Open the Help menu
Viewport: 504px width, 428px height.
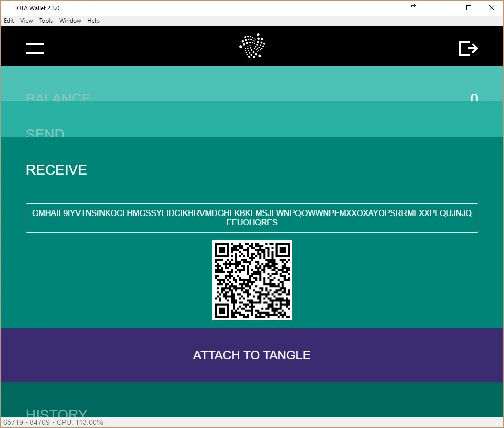[x=93, y=21]
